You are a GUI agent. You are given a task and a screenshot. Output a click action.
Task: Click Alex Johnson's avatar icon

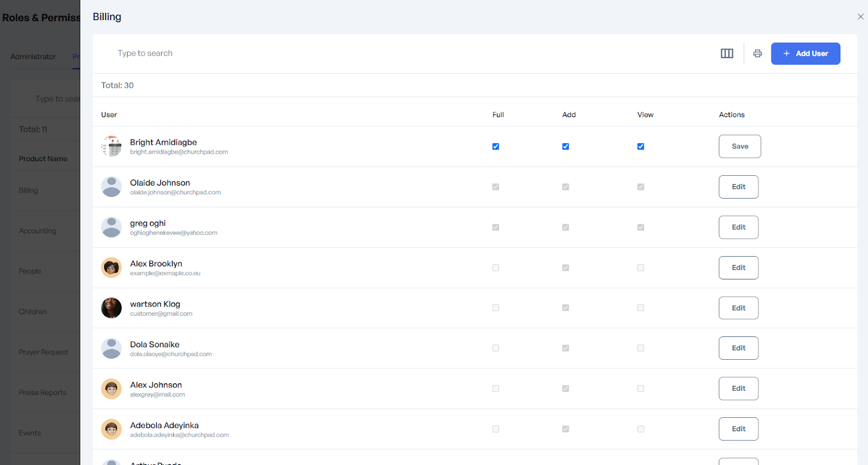pos(112,388)
